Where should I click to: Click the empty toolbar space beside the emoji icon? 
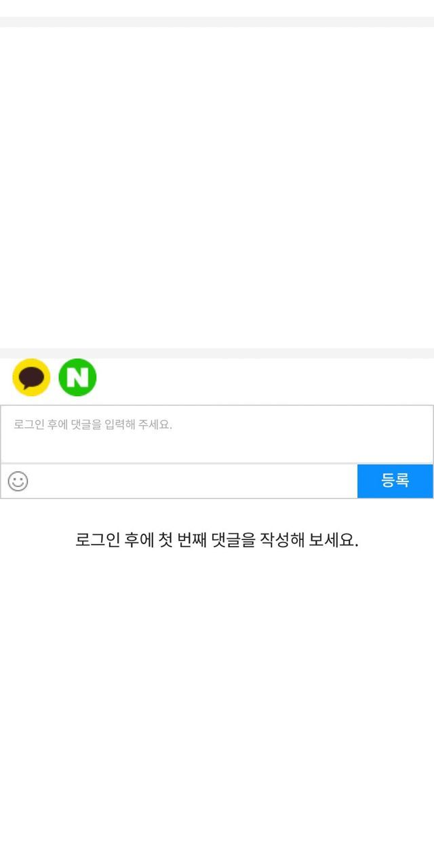pos(193,481)
